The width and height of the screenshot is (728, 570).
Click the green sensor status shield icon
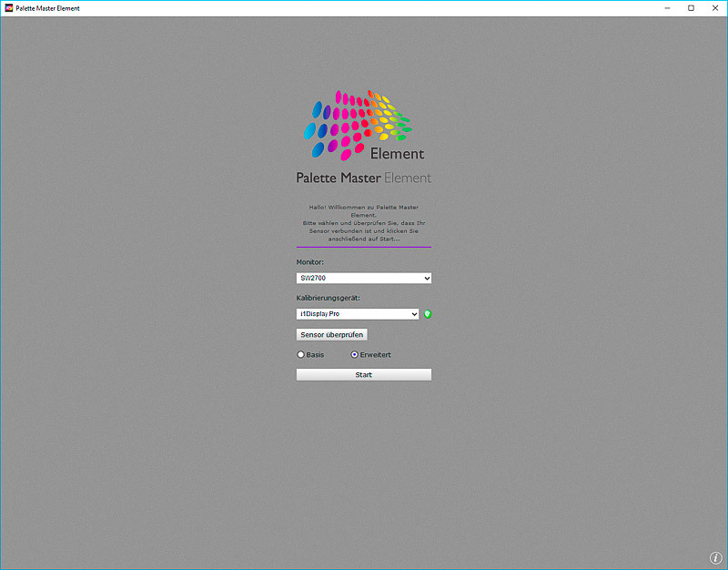click(428, 314)
